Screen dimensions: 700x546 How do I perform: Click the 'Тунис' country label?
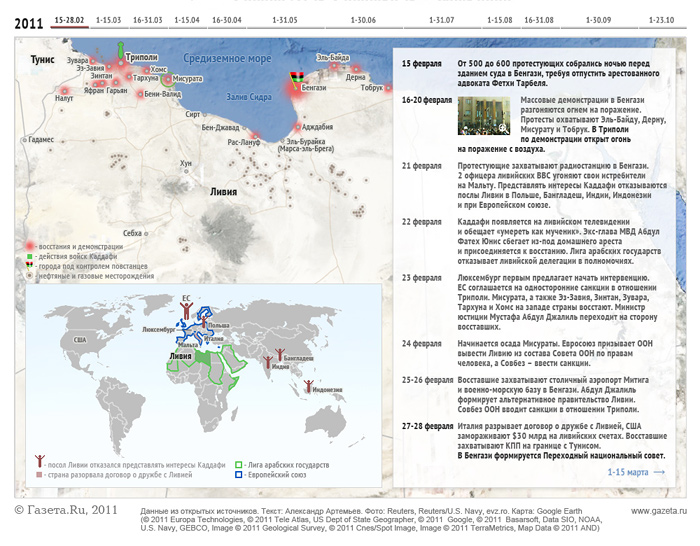coord(42,59)
